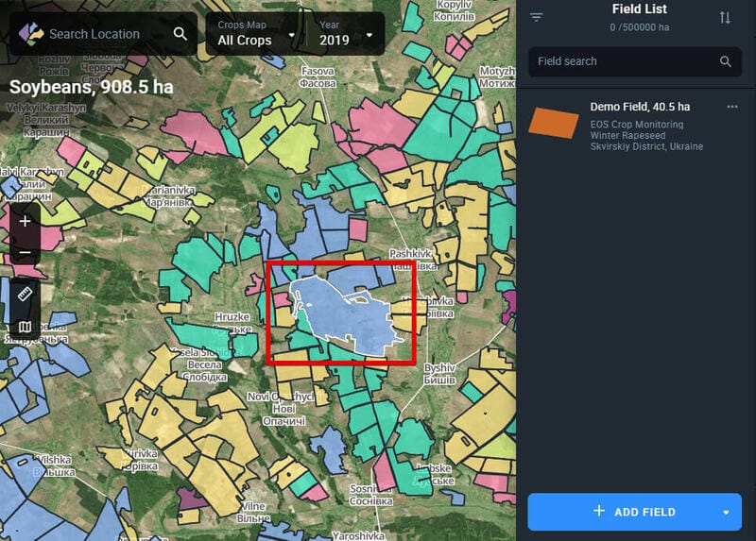Click the 0 /500000 ha counter text
The width and height of the screenshot is (756, 541).
[x=640, y=27]
